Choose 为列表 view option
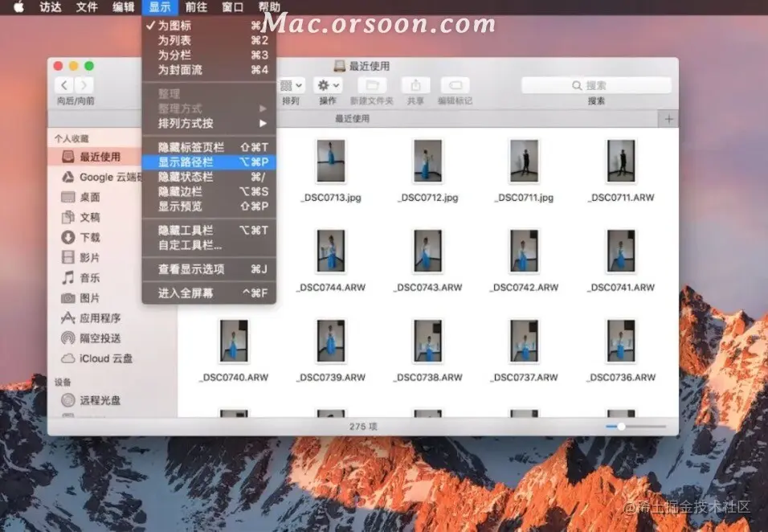Viewport: 768px width, 532px height. point(209,40)
